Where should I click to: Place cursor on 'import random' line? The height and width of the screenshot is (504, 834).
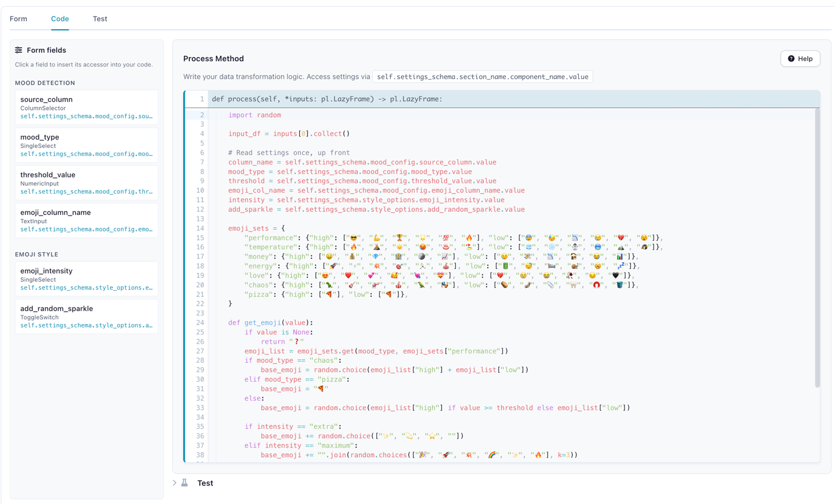[255, 115]
